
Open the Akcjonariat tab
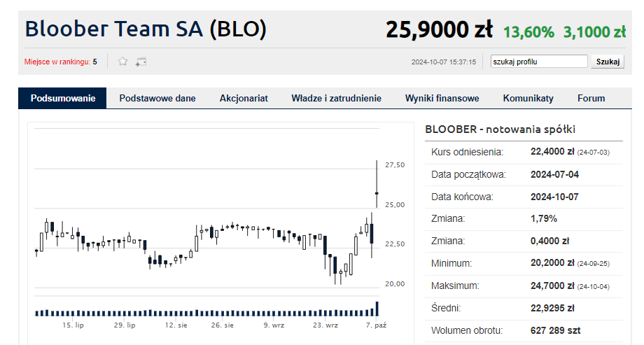click(244, 99)
